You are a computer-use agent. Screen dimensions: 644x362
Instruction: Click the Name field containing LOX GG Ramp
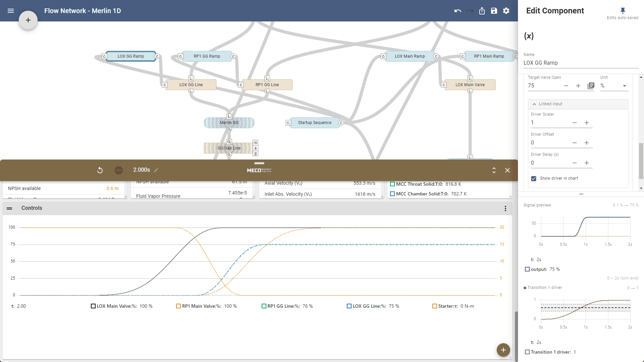tap(581, 63)
